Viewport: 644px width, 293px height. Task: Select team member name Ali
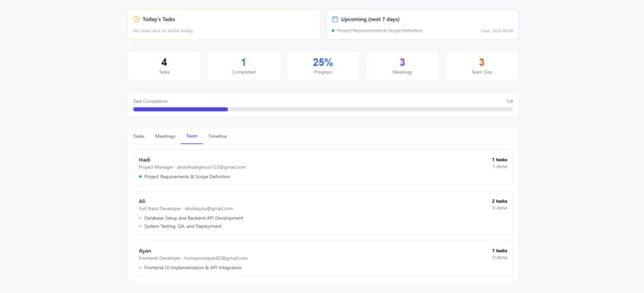[x=142, y=201]
